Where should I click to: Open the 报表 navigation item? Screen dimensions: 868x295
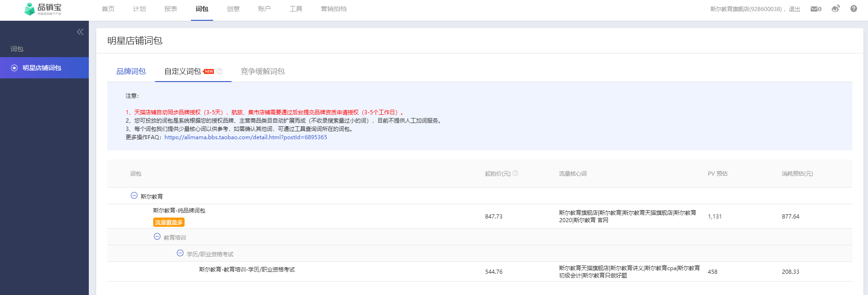coord(171,9)
